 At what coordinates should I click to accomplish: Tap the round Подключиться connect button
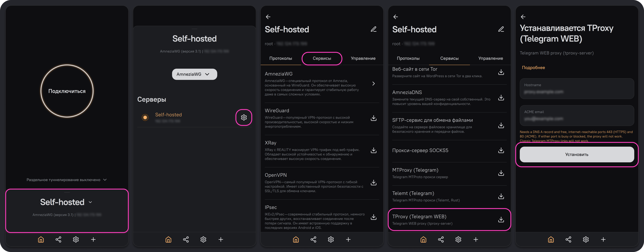click(x=67, y=91)
